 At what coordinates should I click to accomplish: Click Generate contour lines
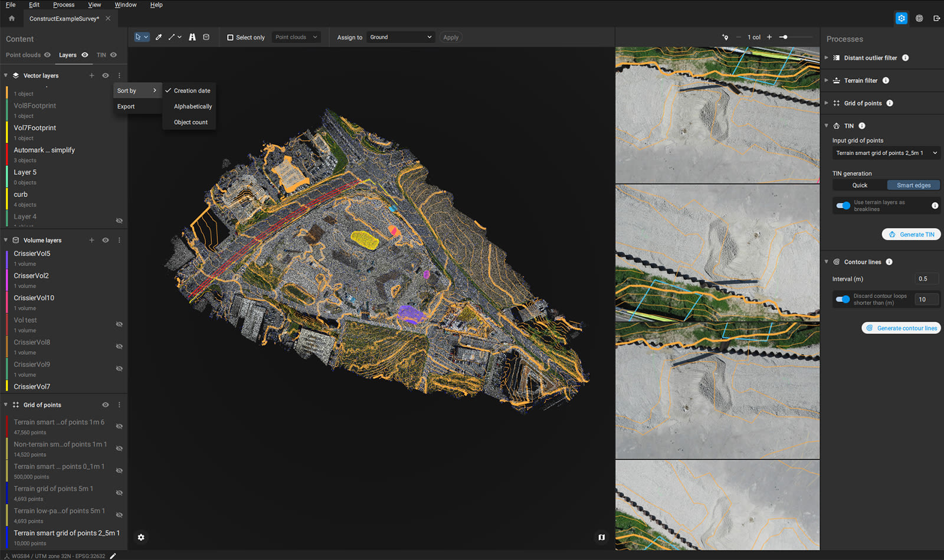(x=901, y=328)
